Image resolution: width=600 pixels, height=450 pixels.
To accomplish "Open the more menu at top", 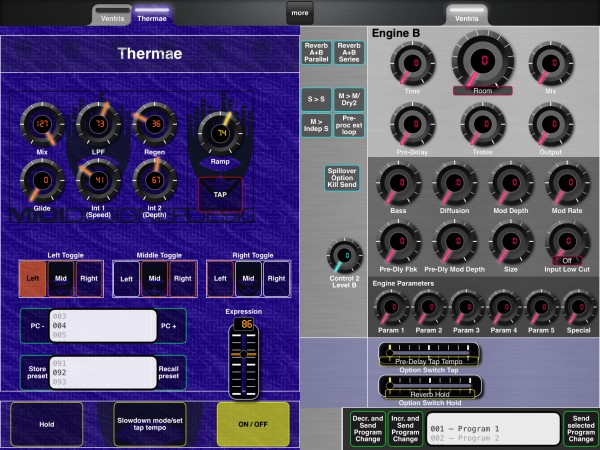I will point(300,13).
